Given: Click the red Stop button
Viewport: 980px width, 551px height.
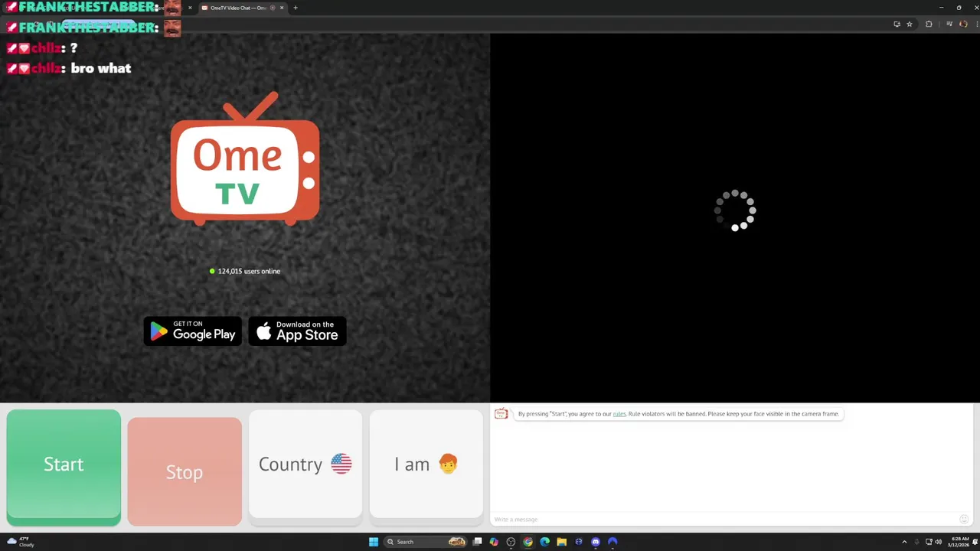Looking at the screenshot, I should pyautogui.click(x=185, y=471).
